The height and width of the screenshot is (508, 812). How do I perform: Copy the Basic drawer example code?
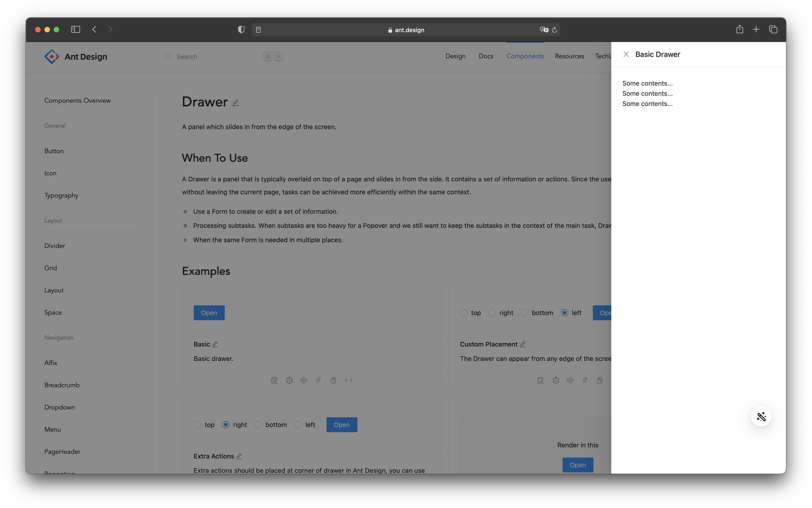(333, 380)
